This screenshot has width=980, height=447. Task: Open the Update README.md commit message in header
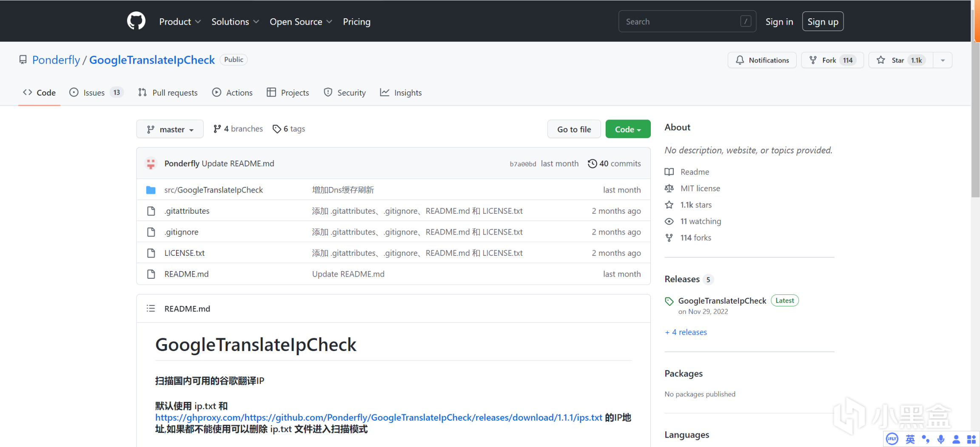pyautogui.click(x=238, y=164)
